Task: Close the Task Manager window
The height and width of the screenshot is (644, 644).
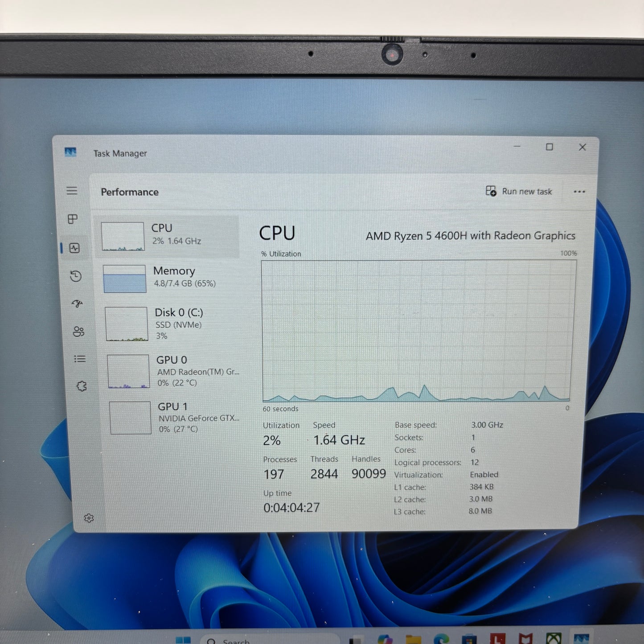Action: pyautogui.click(x=582, y=147)
